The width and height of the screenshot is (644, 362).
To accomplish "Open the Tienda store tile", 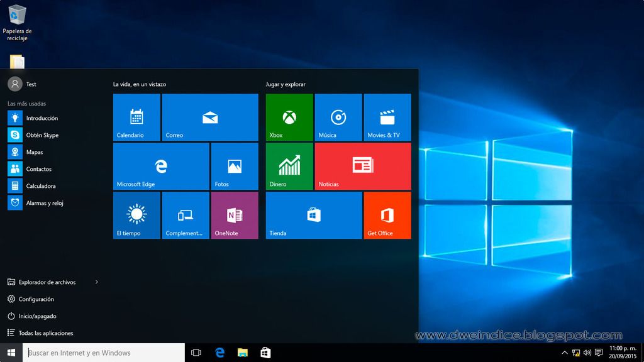I will [x=313, y=215].
